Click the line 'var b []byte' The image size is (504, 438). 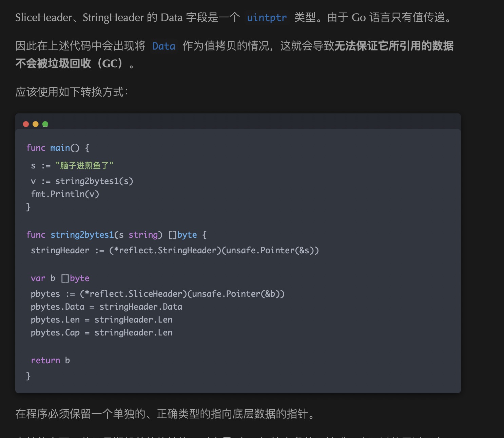point(60,278)
